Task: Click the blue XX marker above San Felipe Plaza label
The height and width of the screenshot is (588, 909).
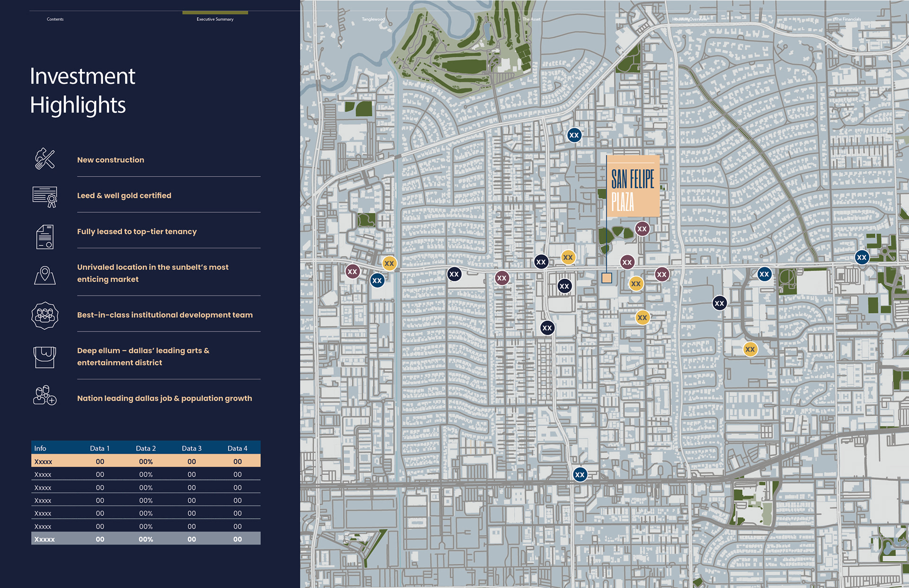Action: coord(574,135)
